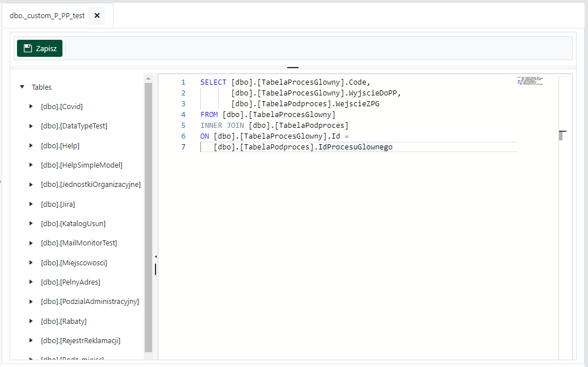Select the dbo._custom_P_PP_test tab
588x367 pixels.
click(x=47, y=16)
